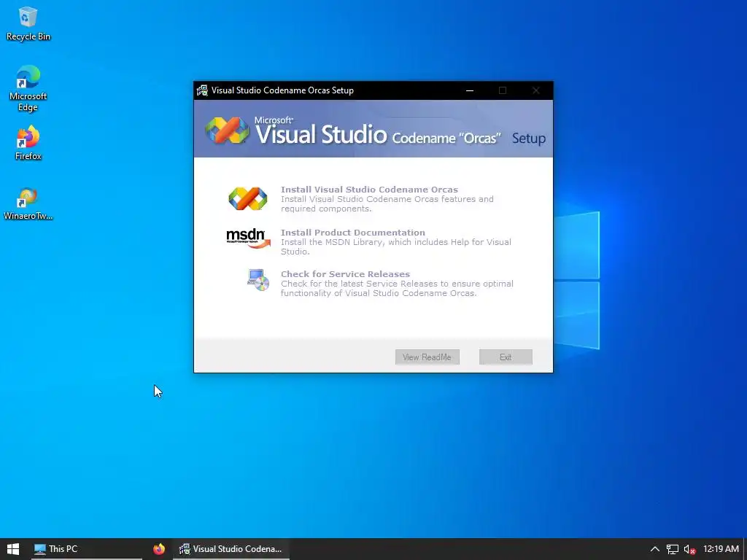
Task: Click the 'Setup' text in the banner
Action: 529,139
